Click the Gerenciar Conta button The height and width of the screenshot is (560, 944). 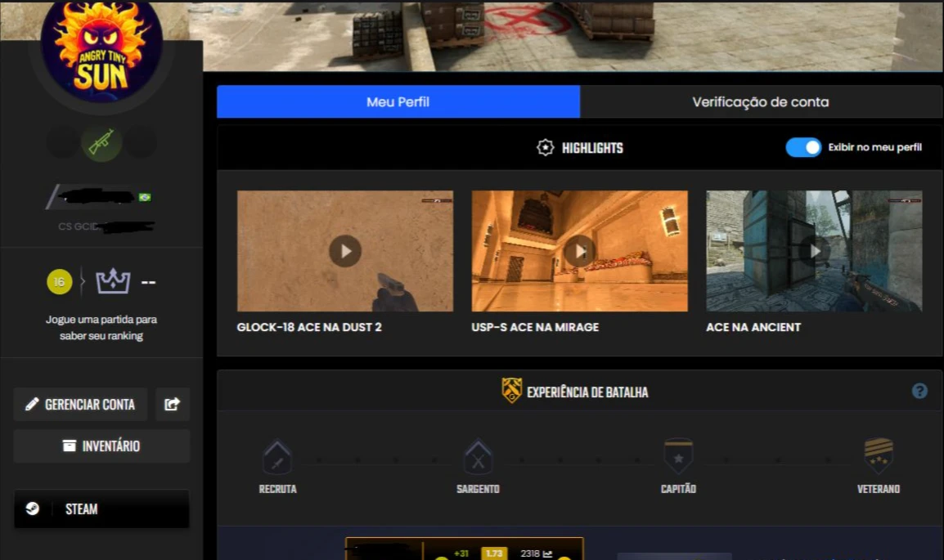[x=80, y=404]
